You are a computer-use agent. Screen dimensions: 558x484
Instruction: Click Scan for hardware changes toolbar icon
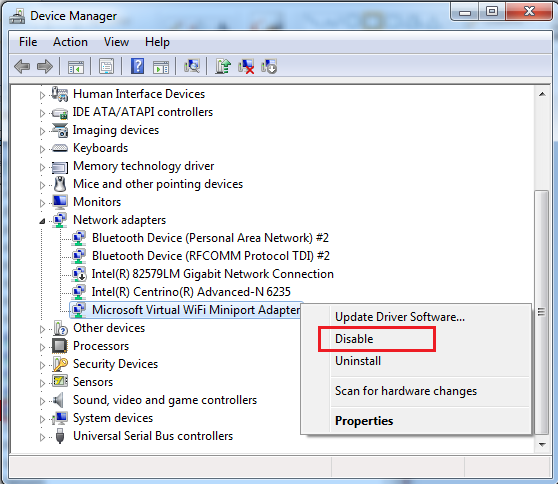pyautogui.click(x=191, y=66)
